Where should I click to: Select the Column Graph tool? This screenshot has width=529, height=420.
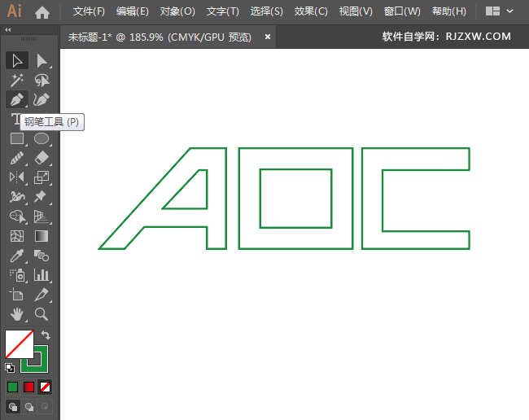click(42, 275)
